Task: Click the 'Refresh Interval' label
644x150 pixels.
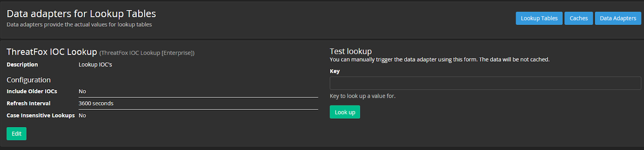Action: [x=29, y=103]
